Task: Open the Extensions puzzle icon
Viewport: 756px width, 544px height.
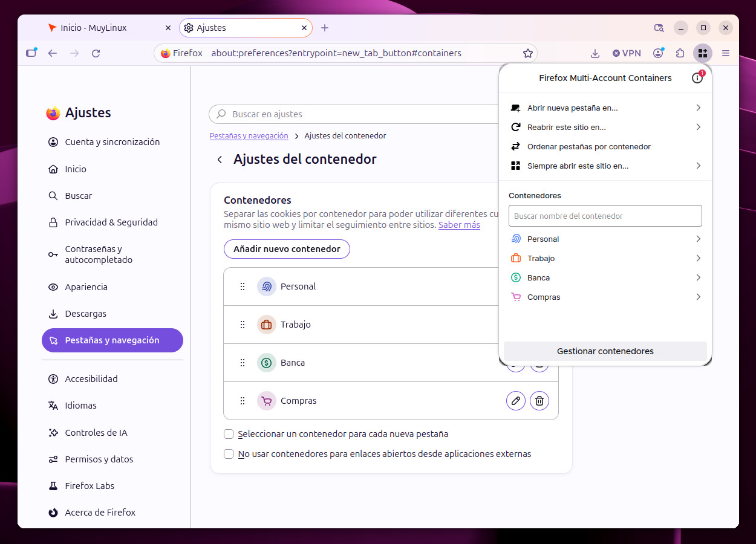Action: 680,53
